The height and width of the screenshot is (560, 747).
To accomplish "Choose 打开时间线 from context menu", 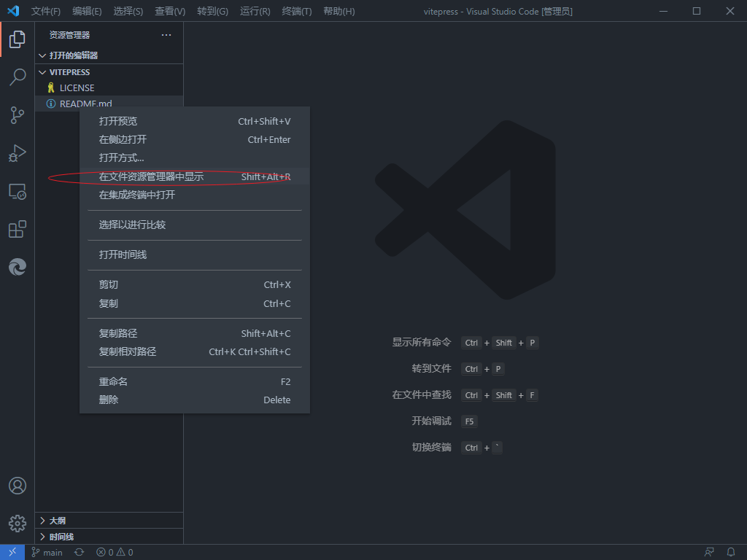I will click(x=195, y=254).
